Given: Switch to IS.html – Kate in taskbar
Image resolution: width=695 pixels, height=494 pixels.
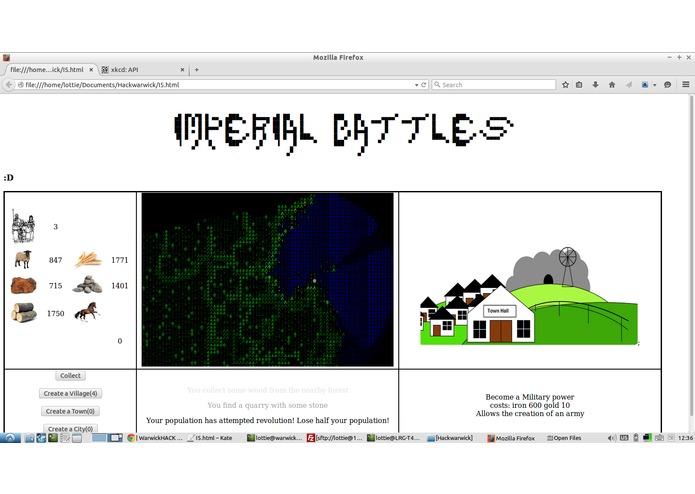Looking at the screenshot, I should click(x=211, y=438).
